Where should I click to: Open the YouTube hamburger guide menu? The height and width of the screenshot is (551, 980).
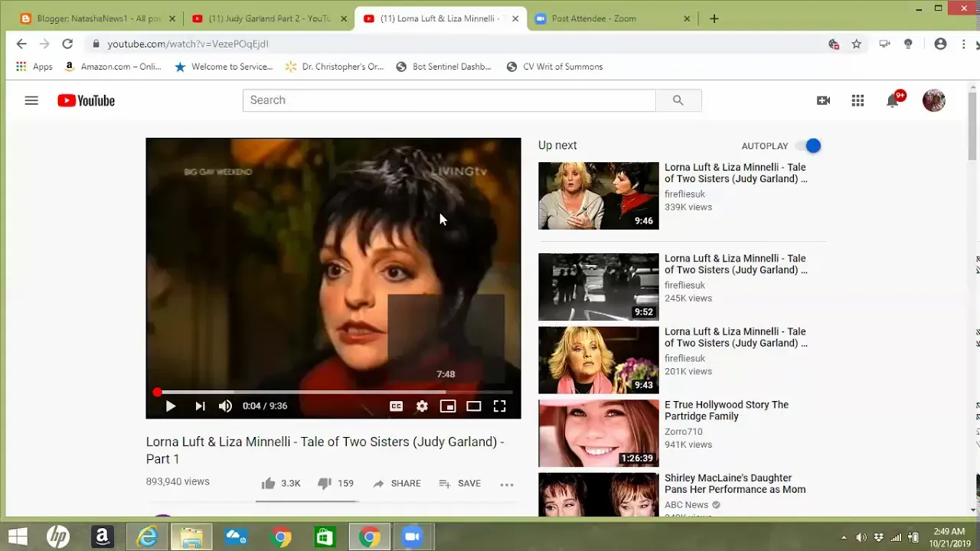click(31, 100)
